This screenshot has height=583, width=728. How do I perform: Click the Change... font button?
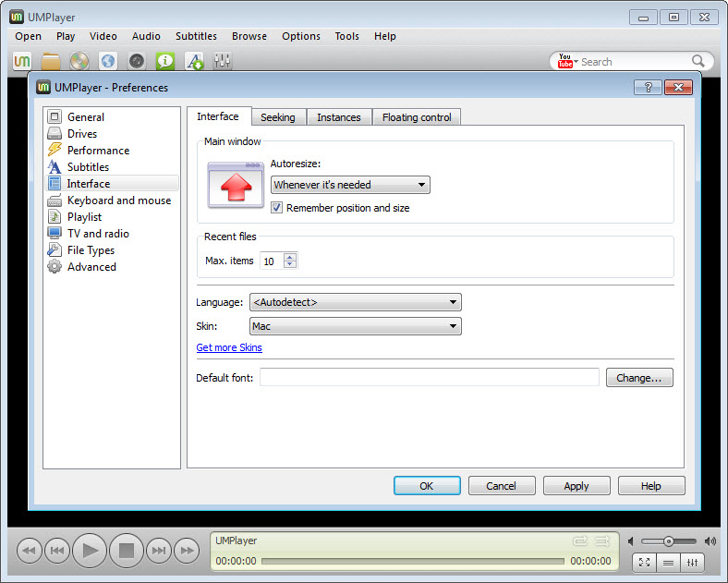[639, 378]
